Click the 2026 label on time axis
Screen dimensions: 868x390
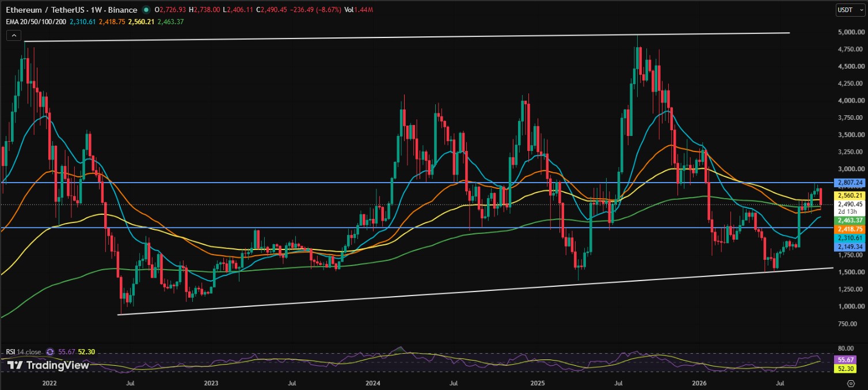[x=699, y=383]
